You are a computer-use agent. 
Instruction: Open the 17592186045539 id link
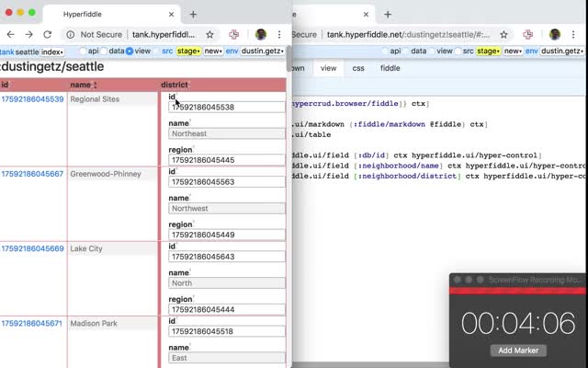pyautogui.click(x=32, y=98)
